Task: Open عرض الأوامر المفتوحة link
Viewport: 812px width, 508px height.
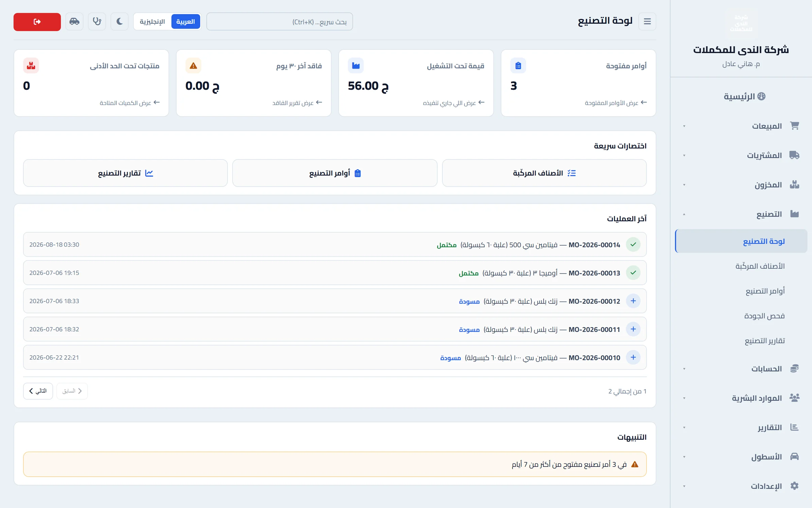Action: click(616, 103)
